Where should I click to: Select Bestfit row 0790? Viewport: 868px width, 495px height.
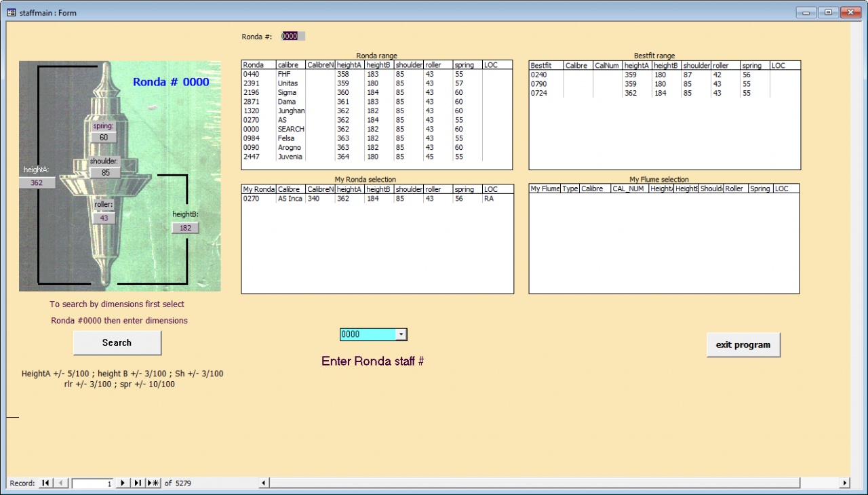click(539, 84)
